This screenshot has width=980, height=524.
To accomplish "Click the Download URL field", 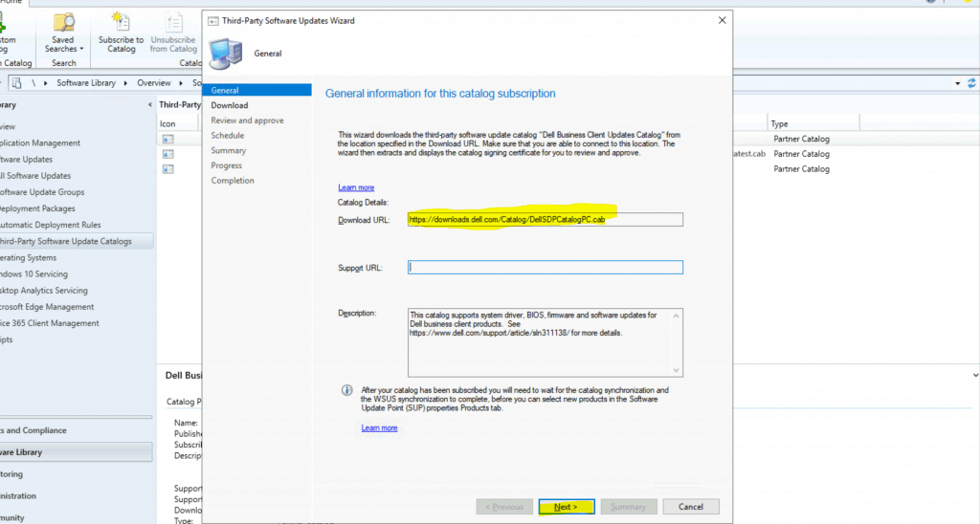I will tap(545, 219).
